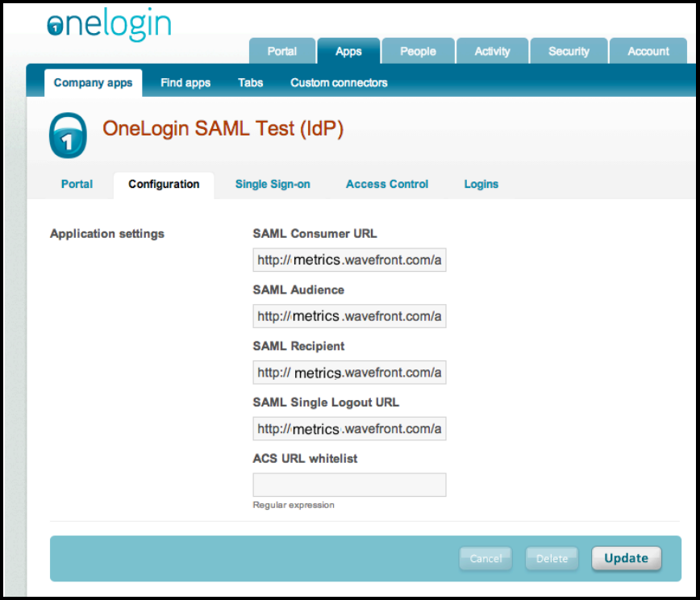
Task: Open the Single Sign-on tab
Action: click(273, 184)
